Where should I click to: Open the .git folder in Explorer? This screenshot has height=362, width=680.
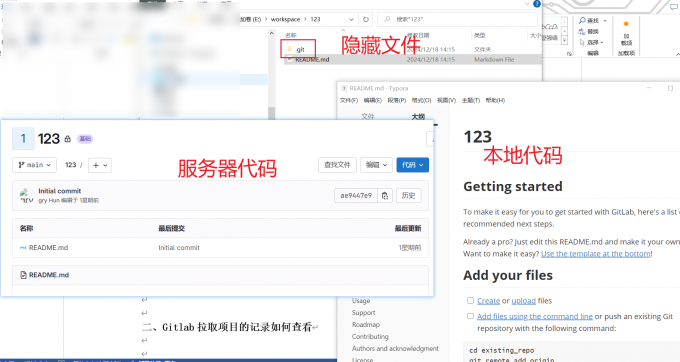pos(300,49)
